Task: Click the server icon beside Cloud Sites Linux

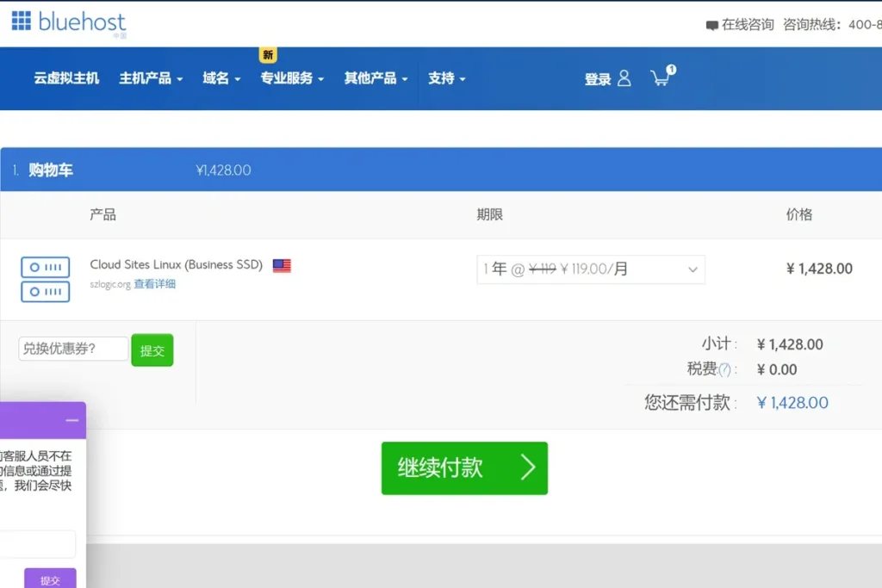Action: 45,278
